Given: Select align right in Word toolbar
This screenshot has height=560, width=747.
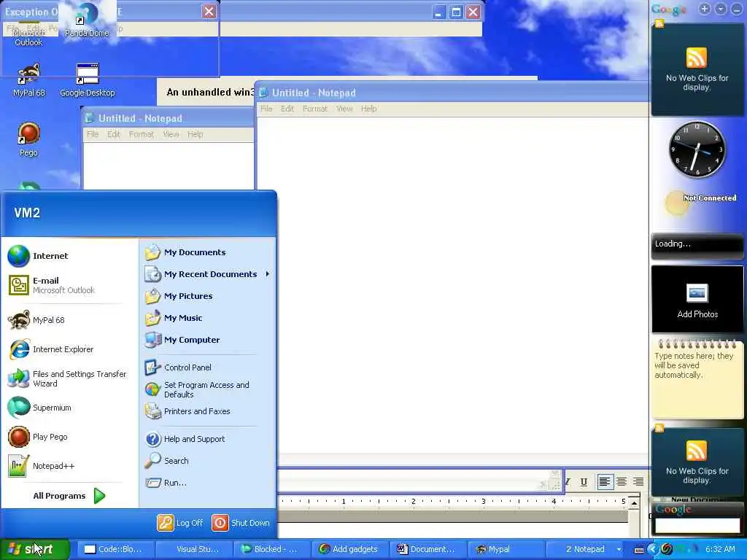Looking at the screenshot, I should tap(638, 481).
